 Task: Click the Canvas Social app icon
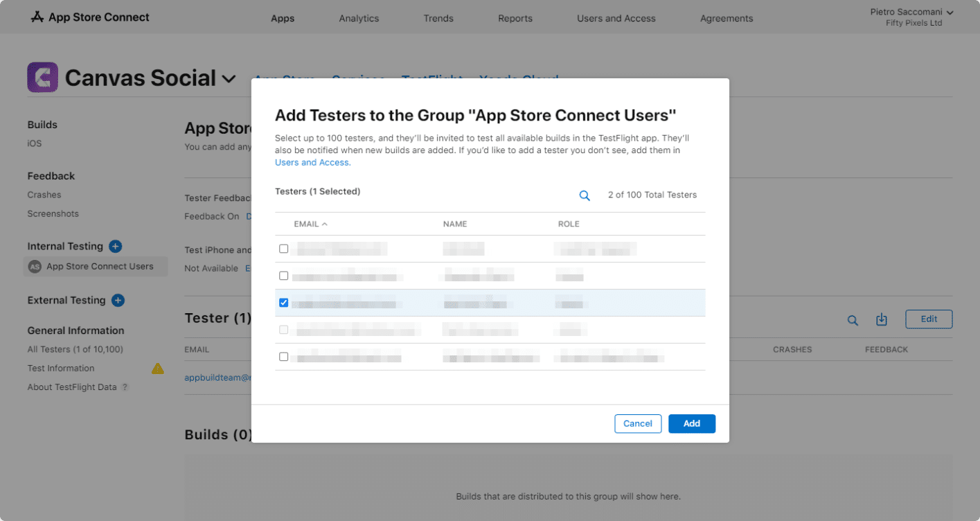point(42,77)
